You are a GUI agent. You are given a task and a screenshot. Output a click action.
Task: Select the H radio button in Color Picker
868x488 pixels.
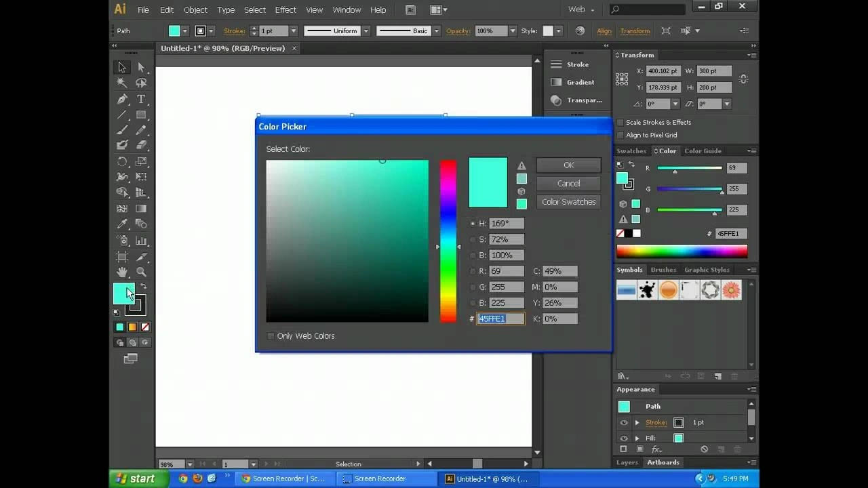(473, 223)
